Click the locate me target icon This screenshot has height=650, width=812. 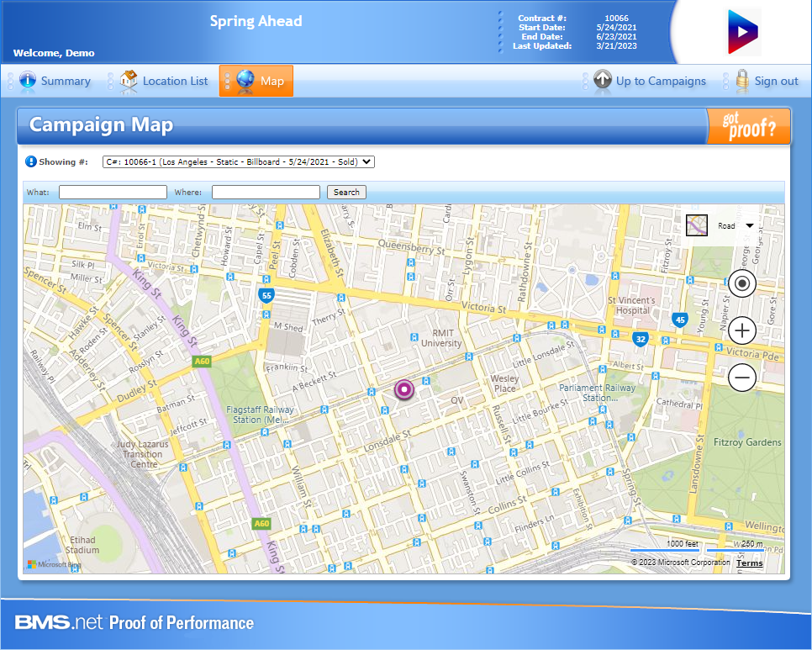tap(742, 283)
